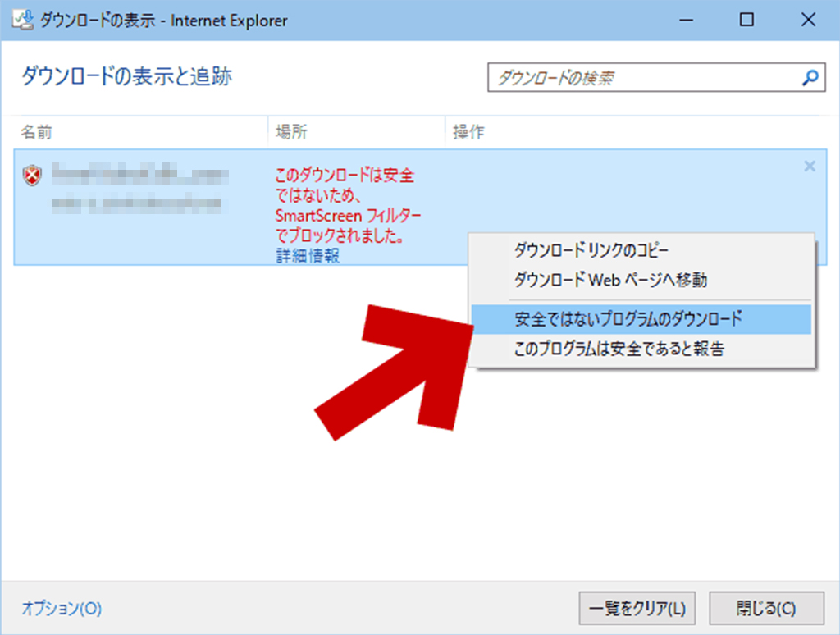840x635 pixels.
Task: Open the 詳細情報 link
Action: pos(308,255)
